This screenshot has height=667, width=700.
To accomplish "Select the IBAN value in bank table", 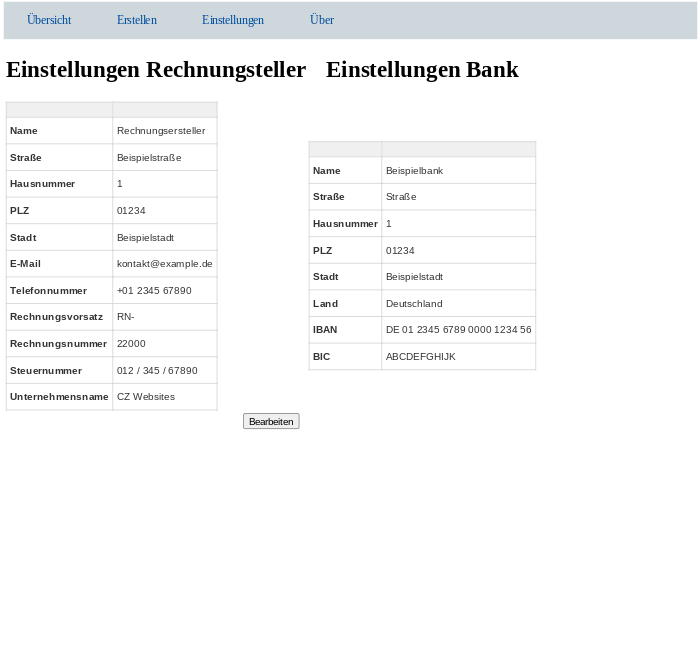I will 458,330.
